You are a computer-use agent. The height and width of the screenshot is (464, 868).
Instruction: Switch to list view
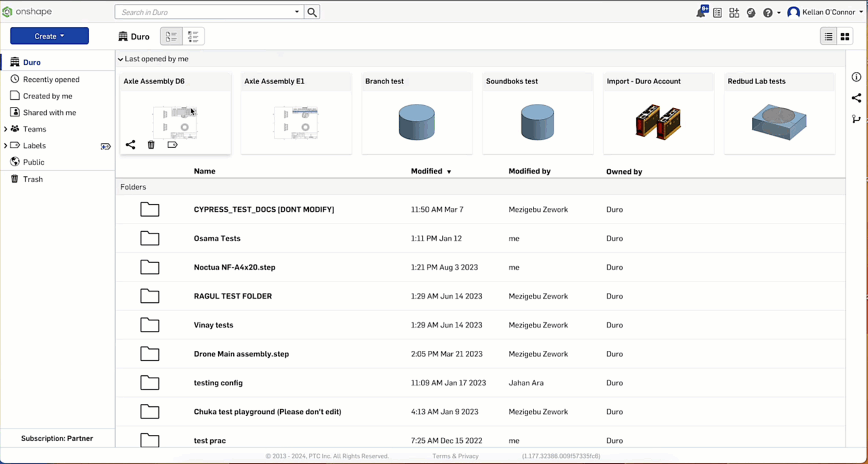point(828,37)
